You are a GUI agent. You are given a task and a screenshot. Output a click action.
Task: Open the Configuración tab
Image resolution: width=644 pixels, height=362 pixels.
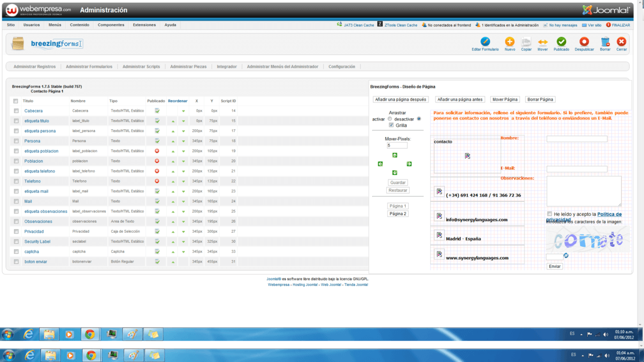(342, 67)
